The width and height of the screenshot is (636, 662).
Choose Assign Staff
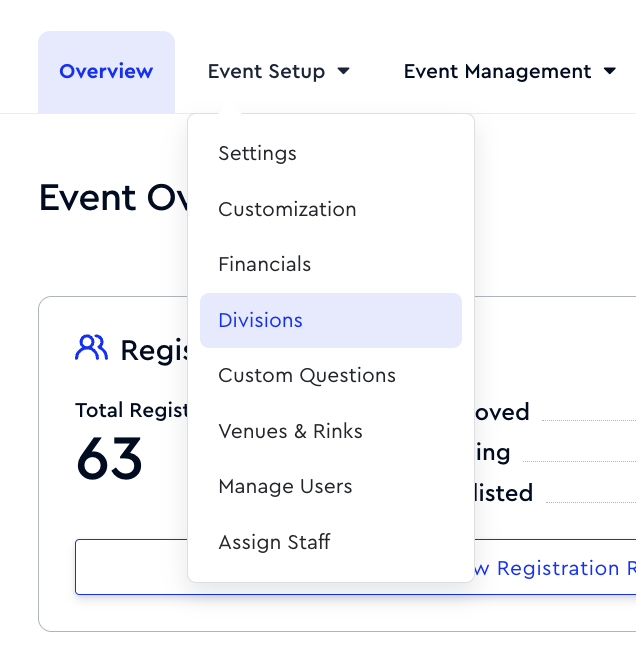click(331, 543)
